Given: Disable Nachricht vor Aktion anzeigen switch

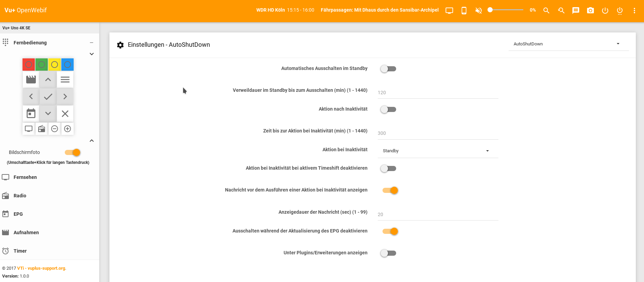Looking at the screenshot, I should point(390,190).
